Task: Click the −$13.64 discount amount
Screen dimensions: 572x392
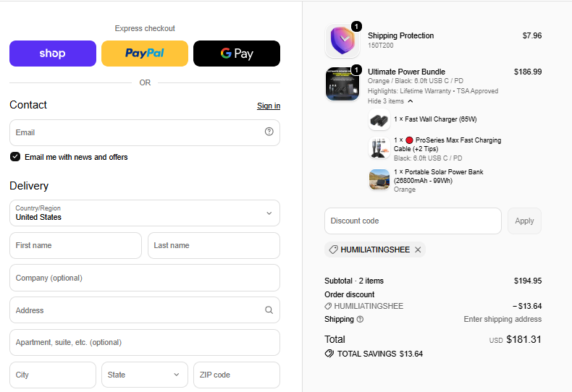Action: (527, 306)
